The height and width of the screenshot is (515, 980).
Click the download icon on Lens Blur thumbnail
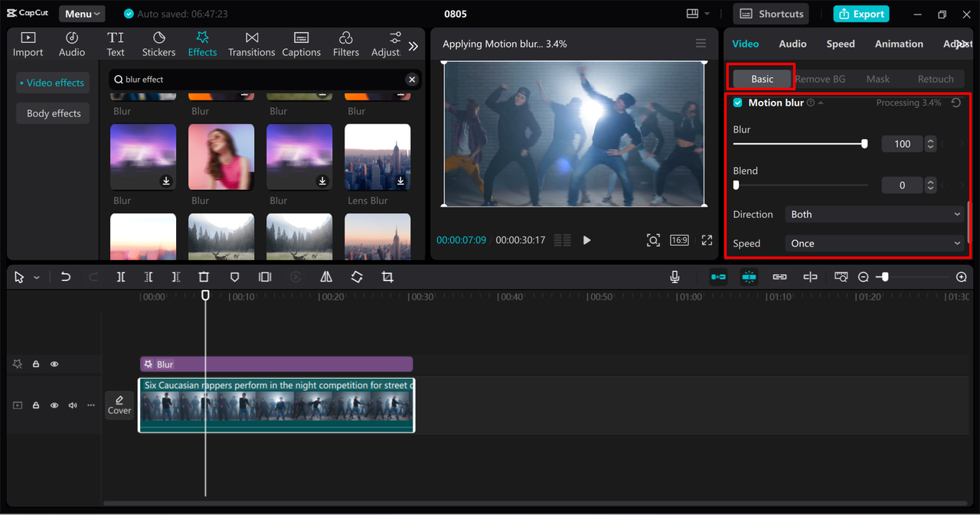pyautogui.click(x=400, y=181)
